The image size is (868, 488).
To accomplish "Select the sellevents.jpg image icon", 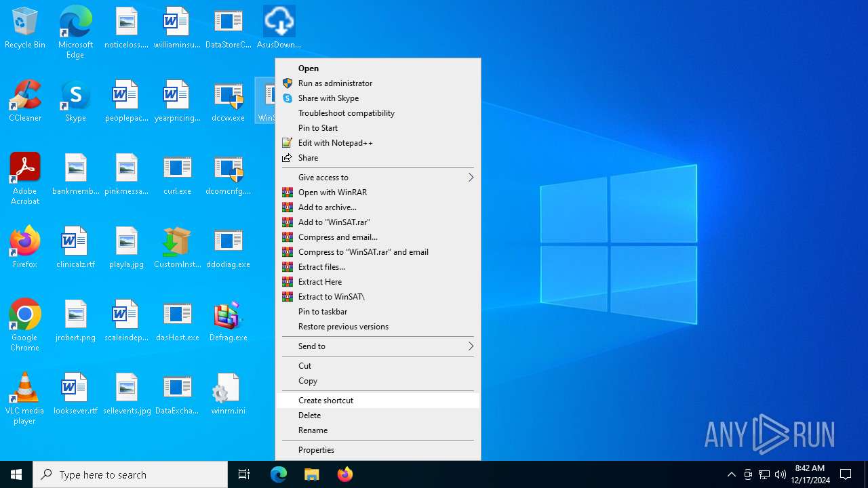I will (x=126, y=394).
